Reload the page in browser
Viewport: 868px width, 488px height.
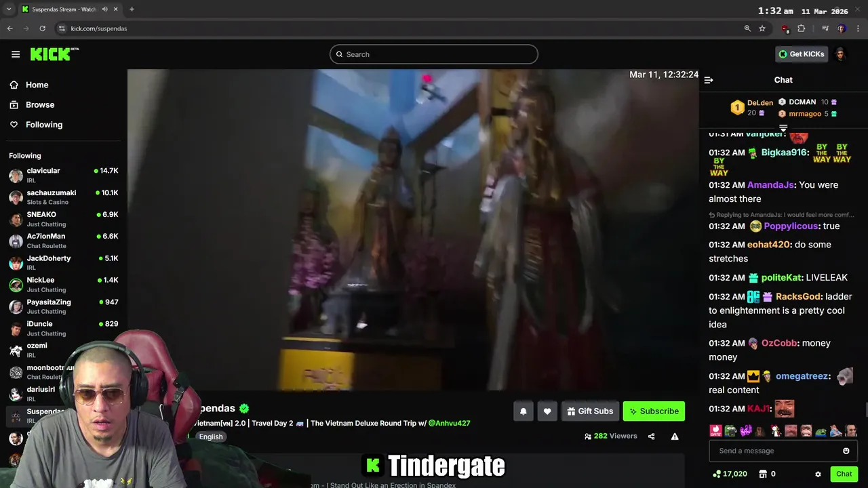(x=42, y=28)
